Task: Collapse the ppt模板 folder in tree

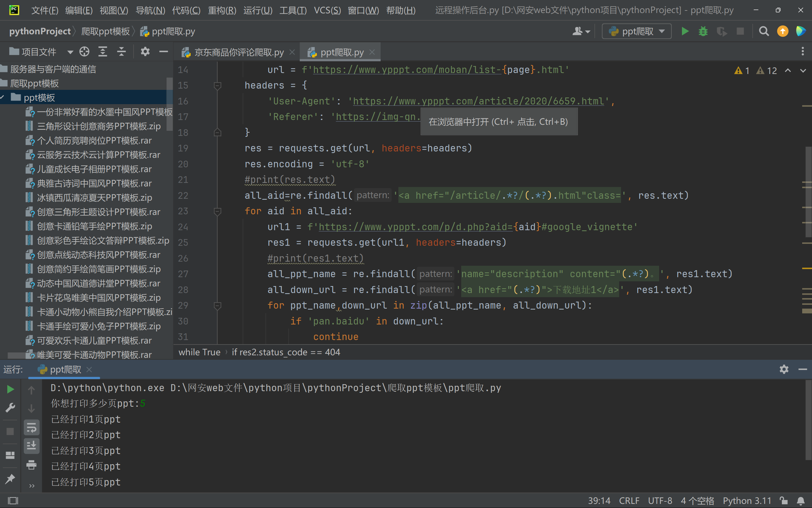Action: [x=3, y=97]
